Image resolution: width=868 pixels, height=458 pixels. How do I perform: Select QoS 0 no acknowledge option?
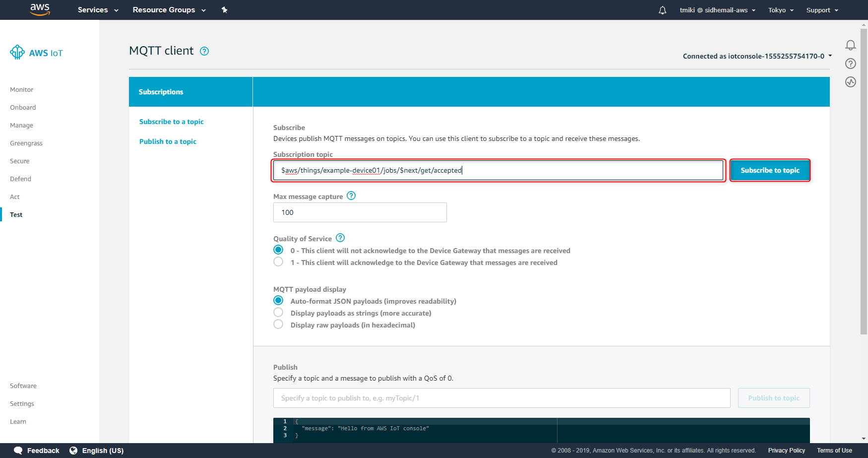tap(278, 250)
